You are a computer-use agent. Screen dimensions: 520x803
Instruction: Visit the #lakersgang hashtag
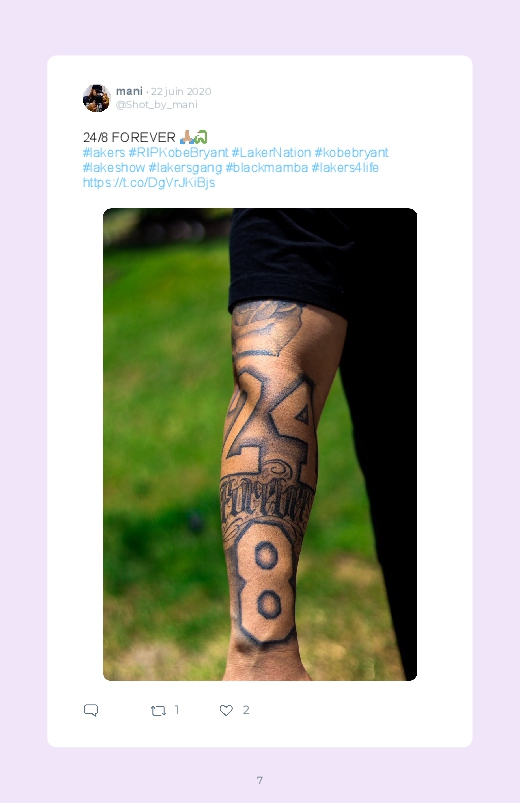[x=185, y=167]
